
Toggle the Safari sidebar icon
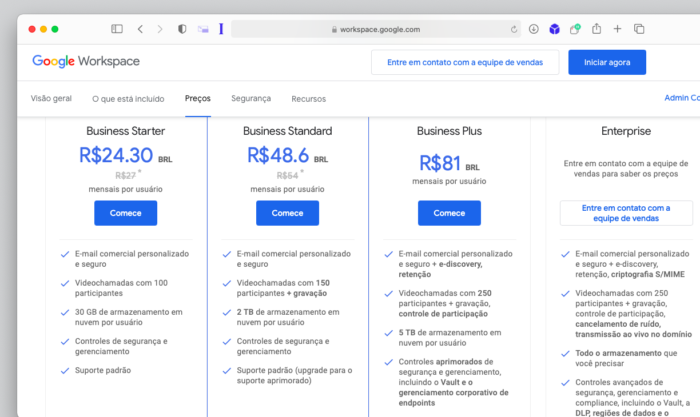(x=117, y=29)
